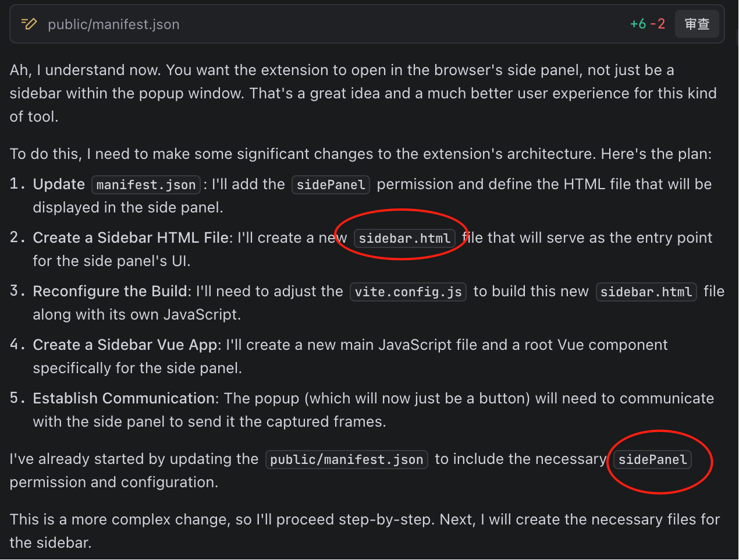
Task: Click the "Create a Sidebar HTML File" heading
Action: click(x=132, y=238)
